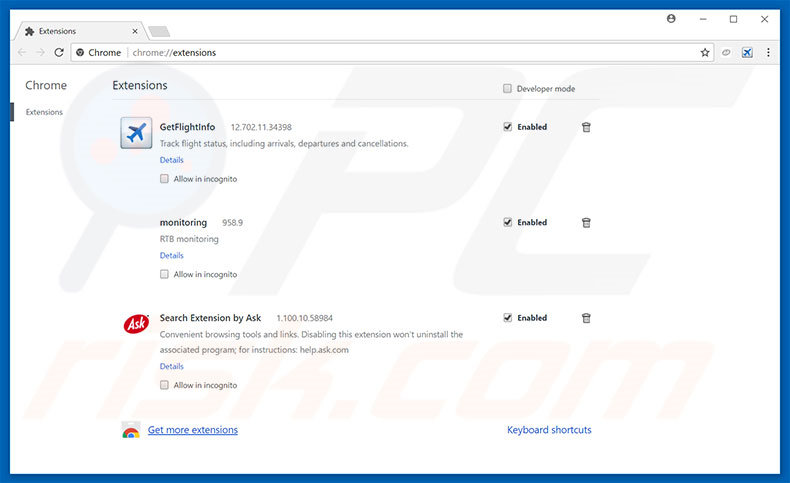Open Details for monitoring extension
The height and width of the screenshot is (483, 790).
pyautogui.click(x=171, y=255)
